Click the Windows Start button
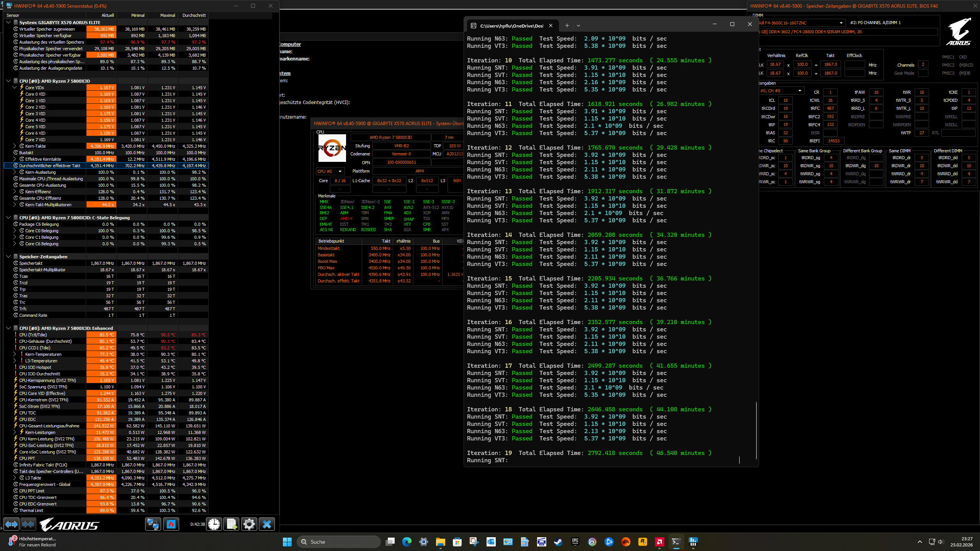This screenshot has height=551, width=980. click(287, 541)
